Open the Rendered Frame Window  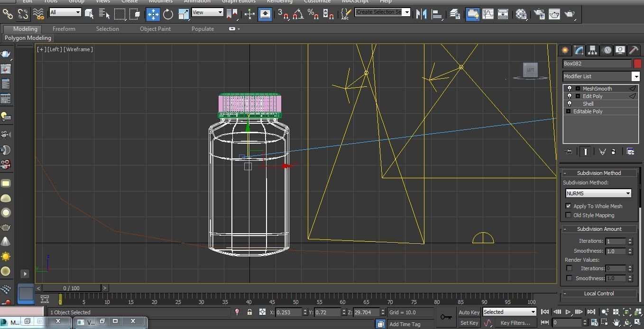[x=554, y=14]
